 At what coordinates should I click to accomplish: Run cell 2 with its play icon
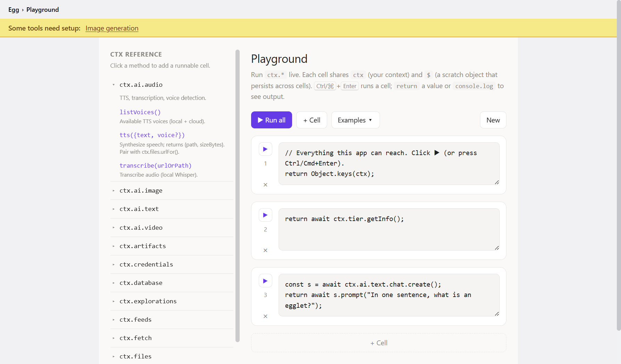click(x=265, y=215)
